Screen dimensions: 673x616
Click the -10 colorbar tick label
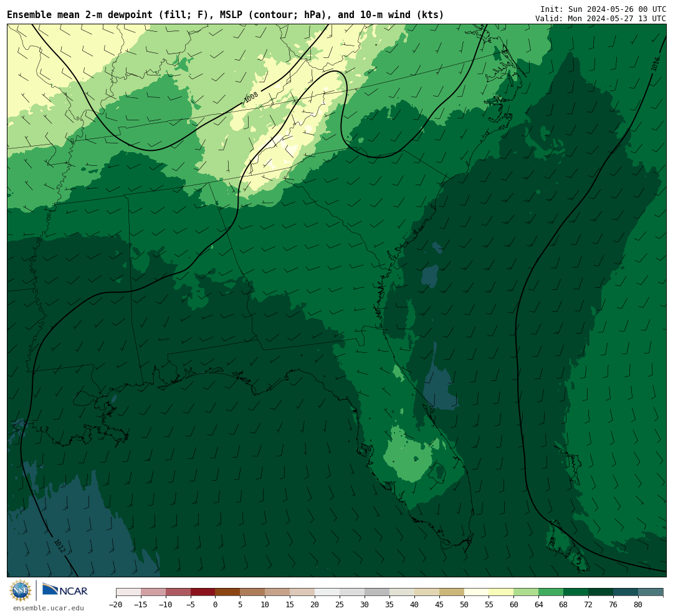[x=166, y=604]
